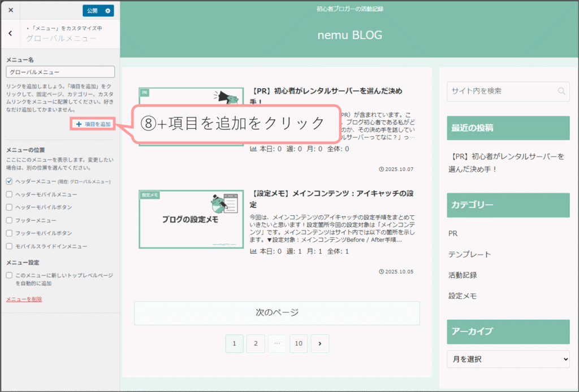Open the ブログの設定メモ thumbnail

coord(191,219)
